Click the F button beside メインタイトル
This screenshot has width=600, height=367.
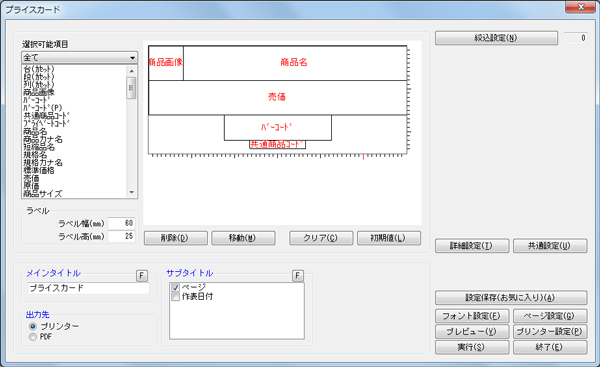coord(142,276)
